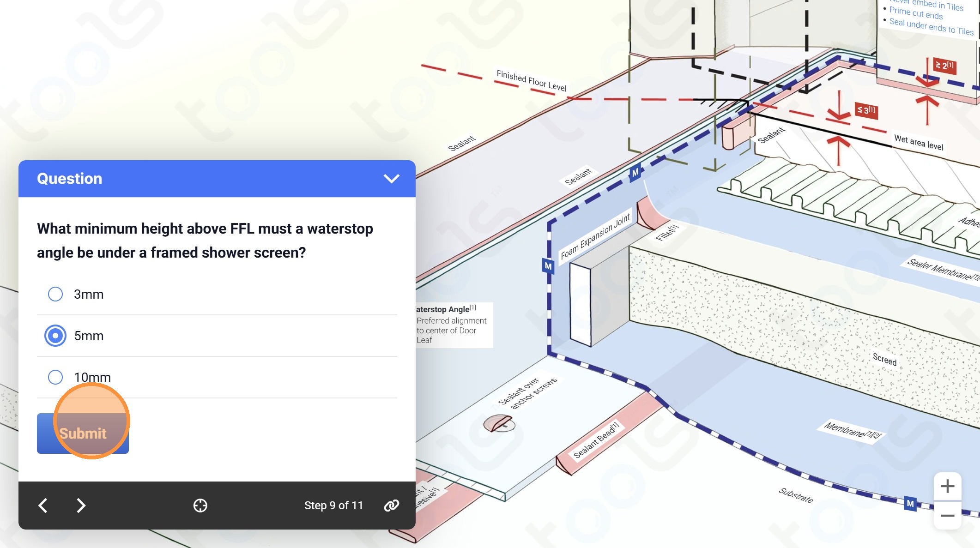Collapse the Question panel chevron
This screenshot has width=980, height=548.
coord(391,179)
